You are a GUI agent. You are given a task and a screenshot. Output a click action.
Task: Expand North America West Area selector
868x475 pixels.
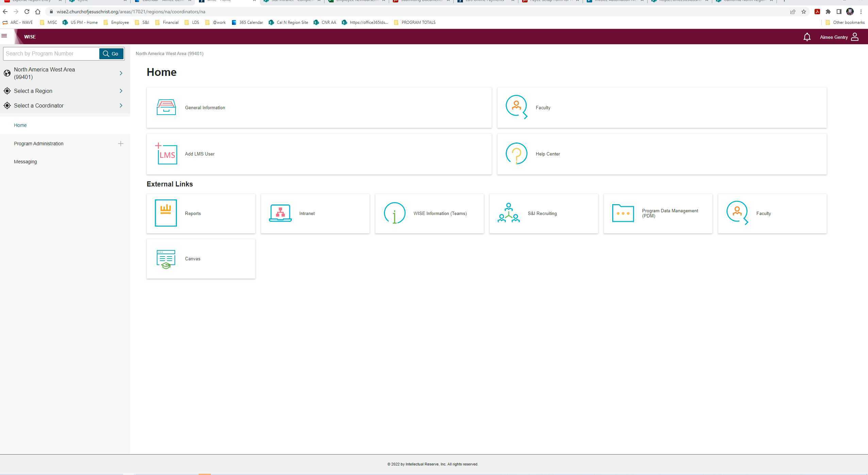[121, 73]
